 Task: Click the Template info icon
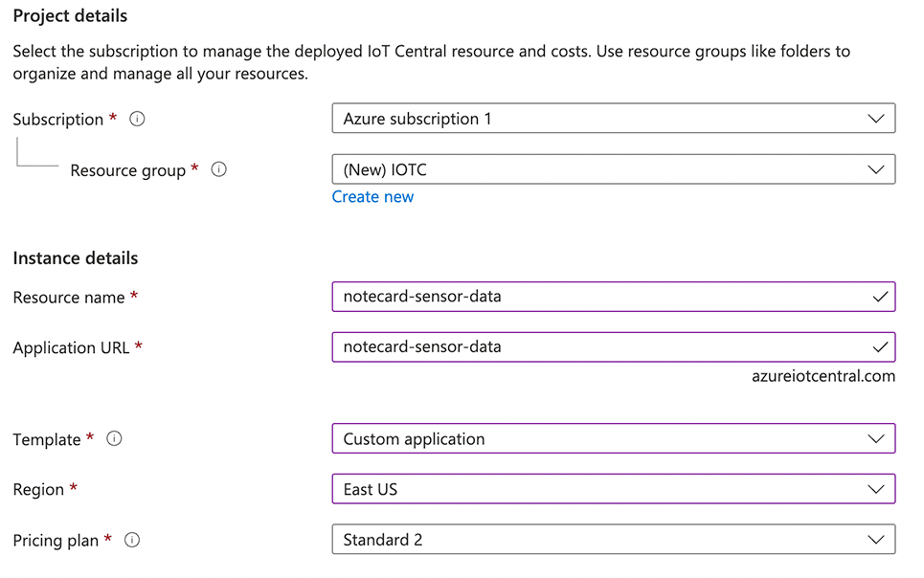click(114, 439)
